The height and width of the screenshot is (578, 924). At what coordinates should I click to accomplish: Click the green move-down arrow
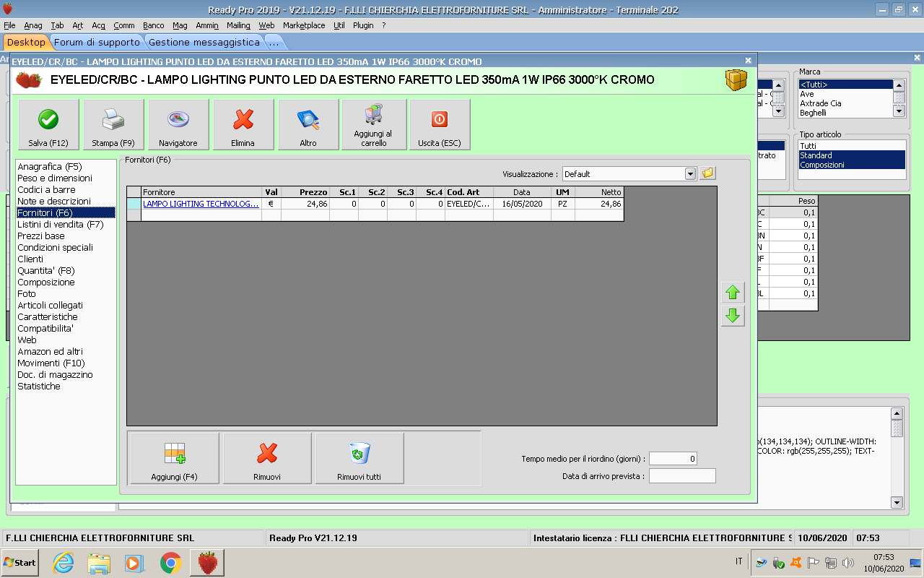(x=733, y=316)
